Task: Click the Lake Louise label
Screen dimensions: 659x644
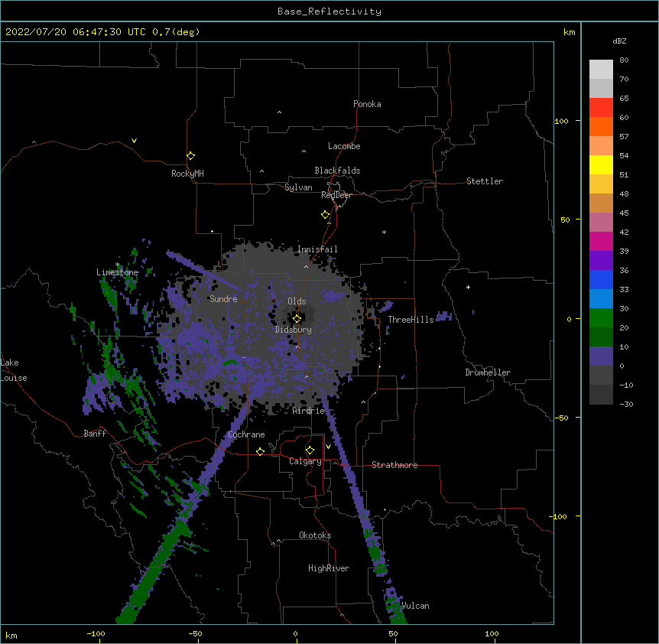Action: click(x=14, y=370)
